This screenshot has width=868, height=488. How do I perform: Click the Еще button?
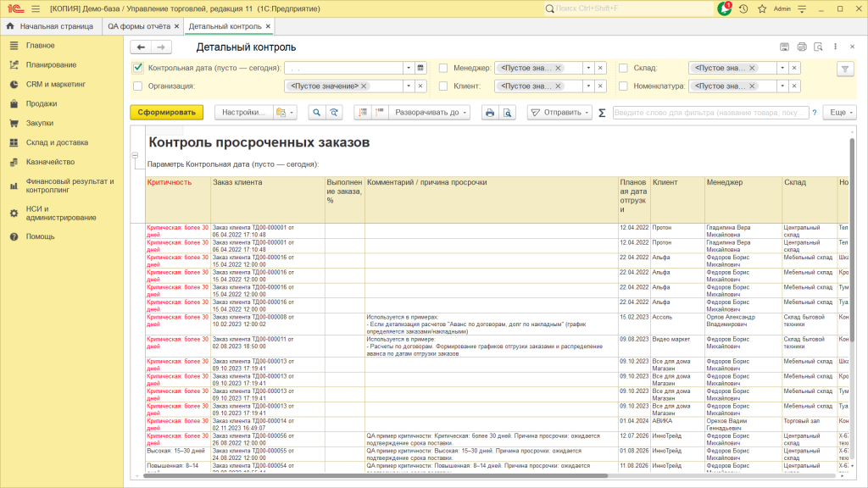(840, 113)
